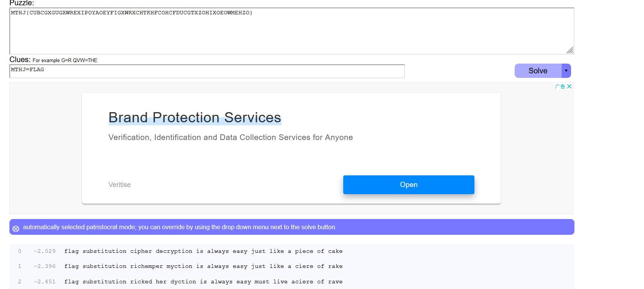Click the Clues example hint text
This screenshot has height=289, width=644.
click(65, 60)
